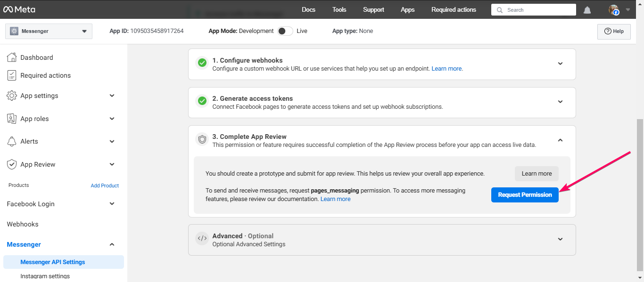Click the App roles person icon
The height and width of the screenshot is (282, 644).
[x=12, y=119]
